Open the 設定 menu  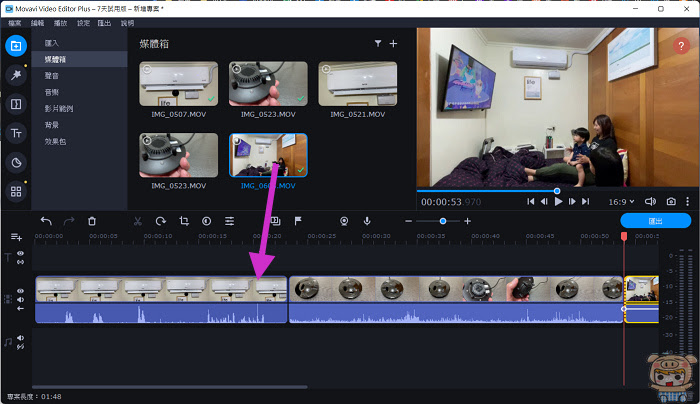[83, 23]
